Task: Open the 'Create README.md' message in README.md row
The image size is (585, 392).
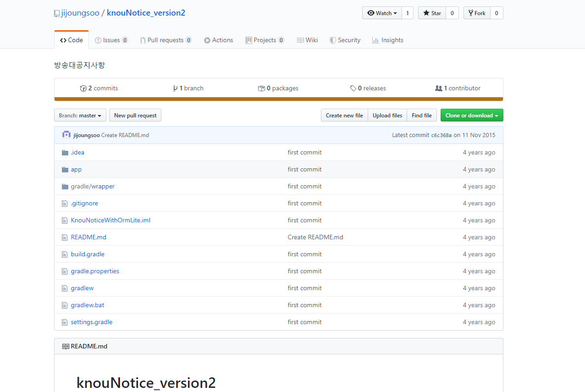Action: point(315,237)
